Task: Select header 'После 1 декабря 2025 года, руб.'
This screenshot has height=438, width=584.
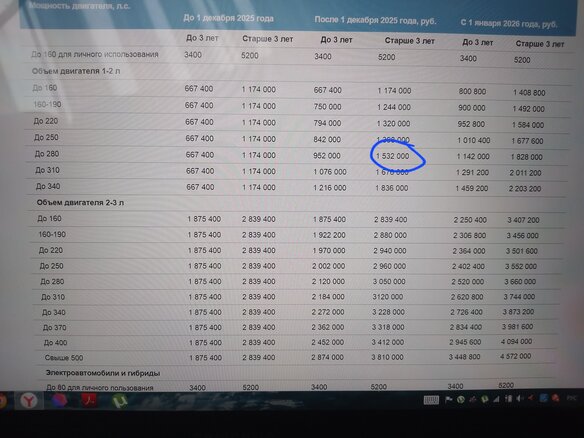Action: pyautogui.click(x=375, y=20)
